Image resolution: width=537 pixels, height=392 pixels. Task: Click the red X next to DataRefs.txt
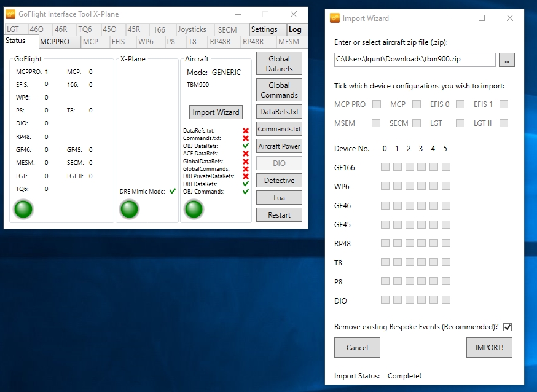[x=246, y=131]
